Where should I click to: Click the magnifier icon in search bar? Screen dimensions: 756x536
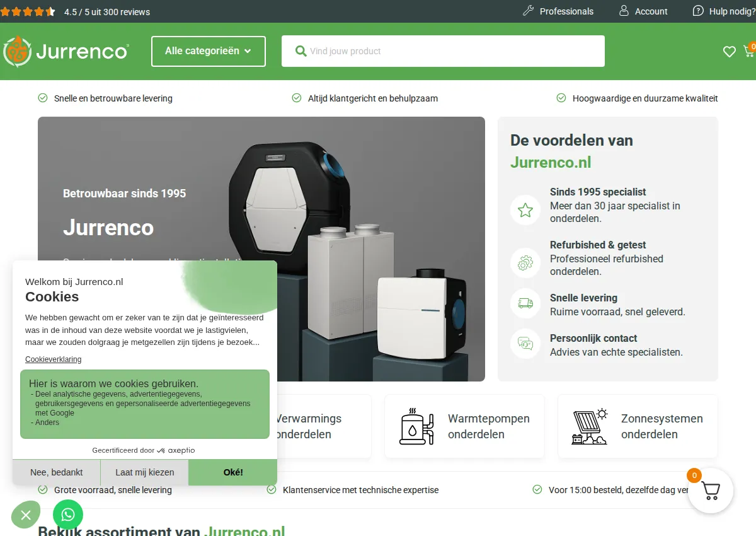[301, 51]
